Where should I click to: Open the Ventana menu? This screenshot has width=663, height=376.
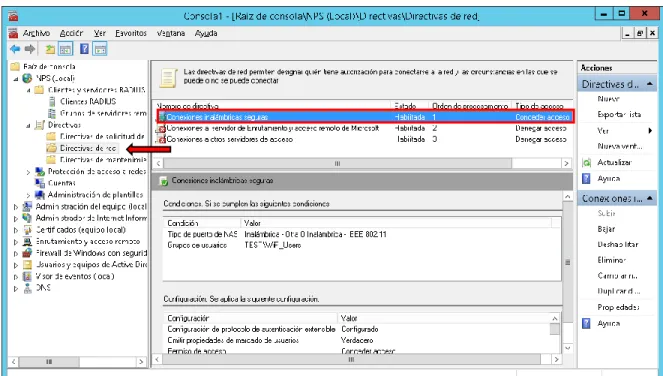pos(171,33)
